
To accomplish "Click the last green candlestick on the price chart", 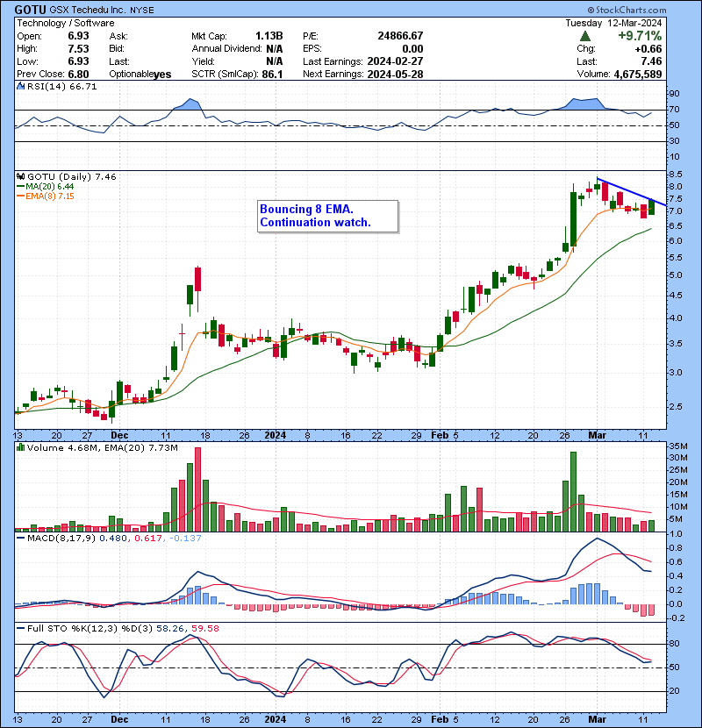I will click(652, 207).
